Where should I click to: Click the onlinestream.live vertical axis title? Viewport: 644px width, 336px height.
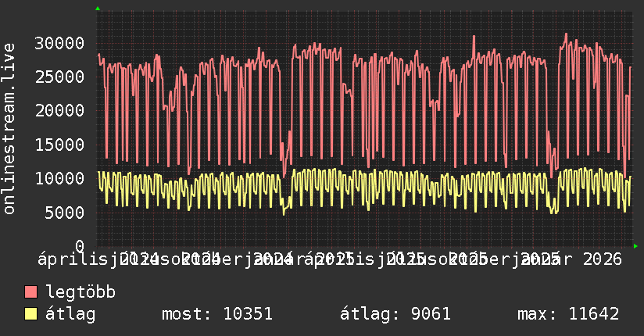pos(9,128)
